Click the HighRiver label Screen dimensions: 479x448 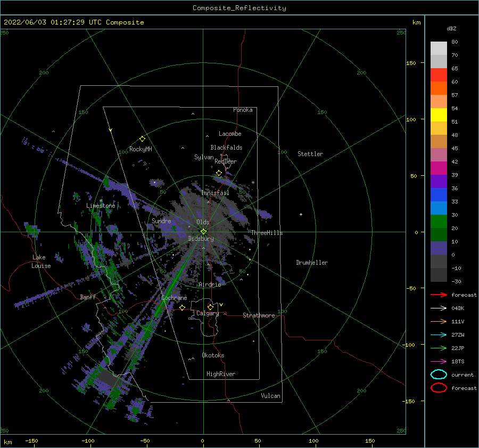coord(221,374)
